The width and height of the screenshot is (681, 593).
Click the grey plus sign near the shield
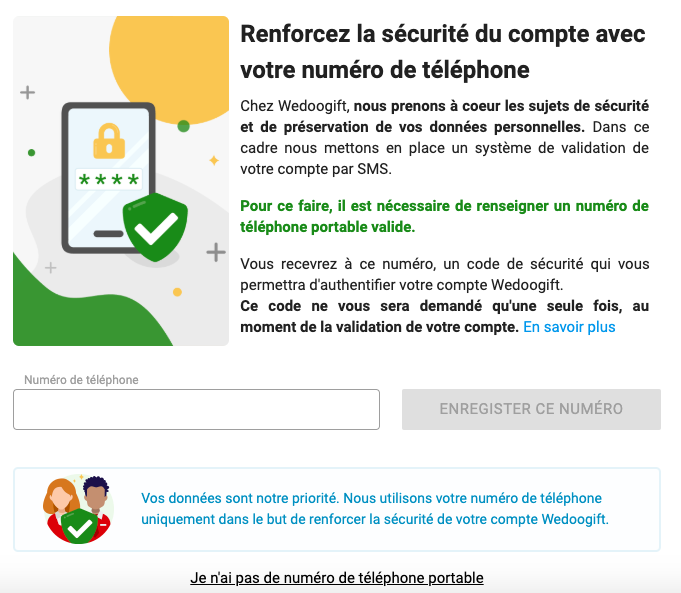click(216, 252)
